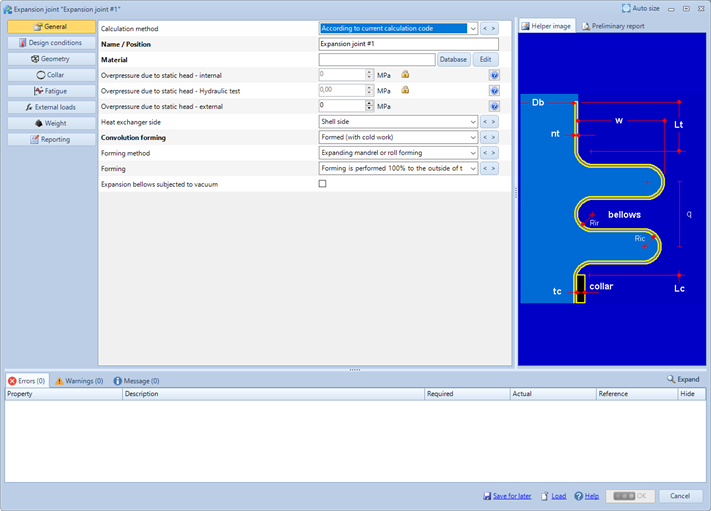The height and width of the screenshot is (511, 711).
Task: Sort by the Required column header
Action: (467, 394)
